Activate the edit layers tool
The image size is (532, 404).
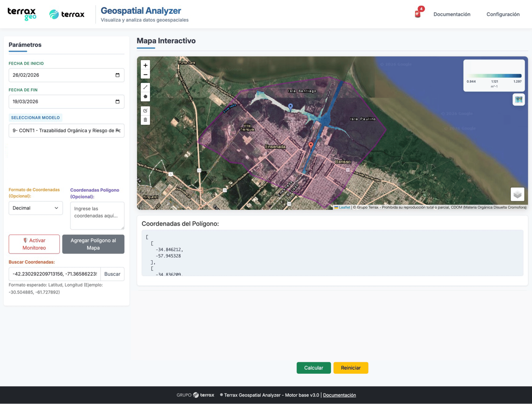(145, 111)
